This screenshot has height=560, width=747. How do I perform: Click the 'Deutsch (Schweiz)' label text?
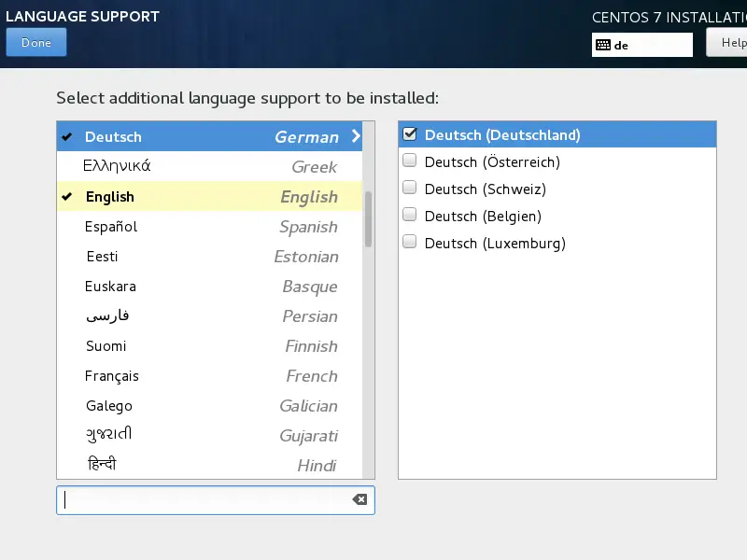tap(486, 189)
